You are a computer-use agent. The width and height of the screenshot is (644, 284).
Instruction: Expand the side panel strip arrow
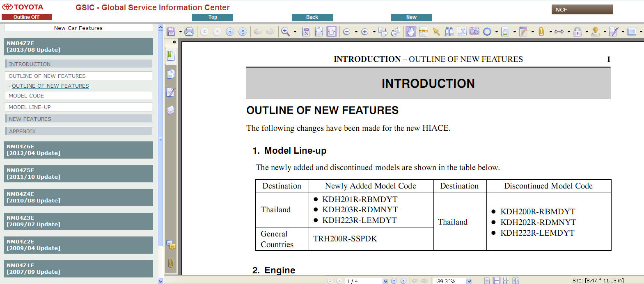174,42
